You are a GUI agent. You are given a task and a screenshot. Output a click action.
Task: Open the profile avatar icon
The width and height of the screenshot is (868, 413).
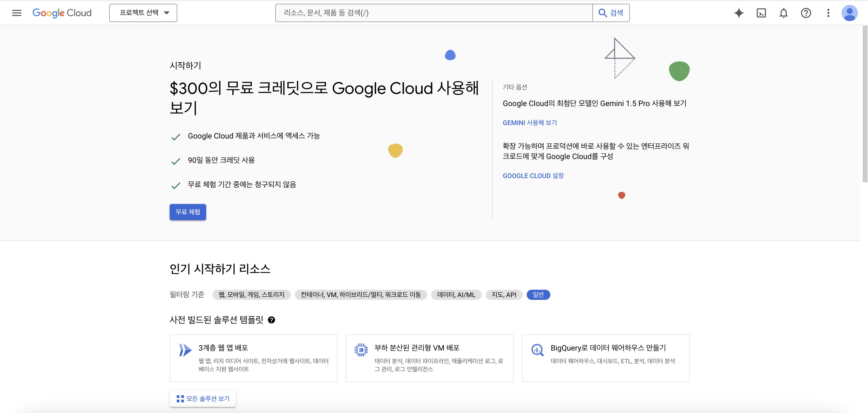tap(850, 13)
